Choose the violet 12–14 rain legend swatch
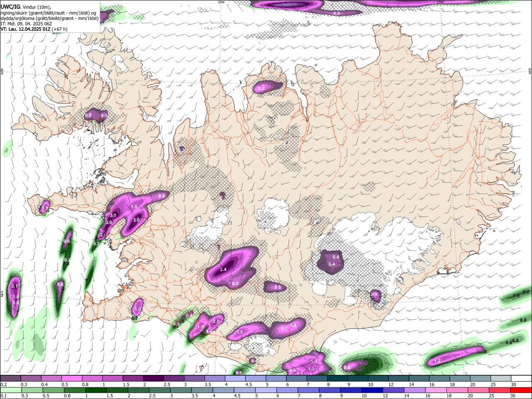The image size is (532, 399). click(393, 390)
